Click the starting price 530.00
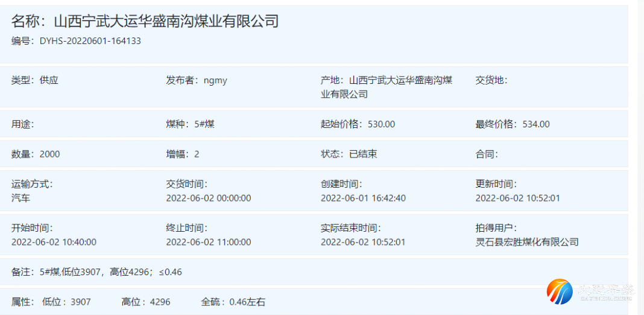 [x=381, y=124]
